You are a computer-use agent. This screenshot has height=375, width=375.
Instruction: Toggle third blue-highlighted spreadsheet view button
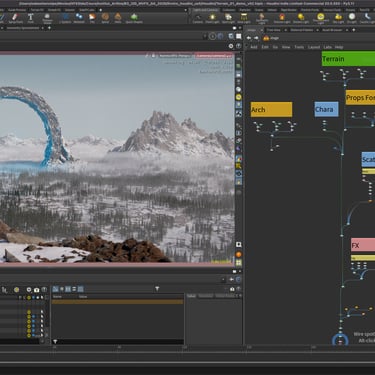(x=68, y=289)
